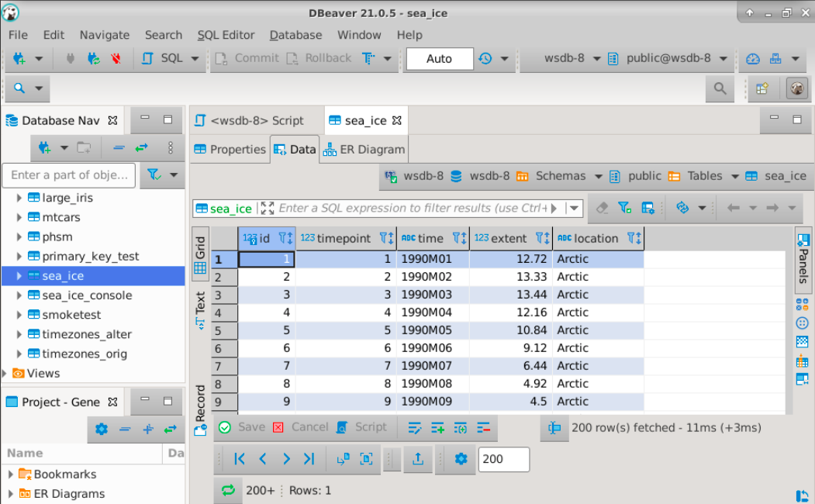Open the Window menu
The height and width of the screenshot is (504, 815).
click(359, 35)
